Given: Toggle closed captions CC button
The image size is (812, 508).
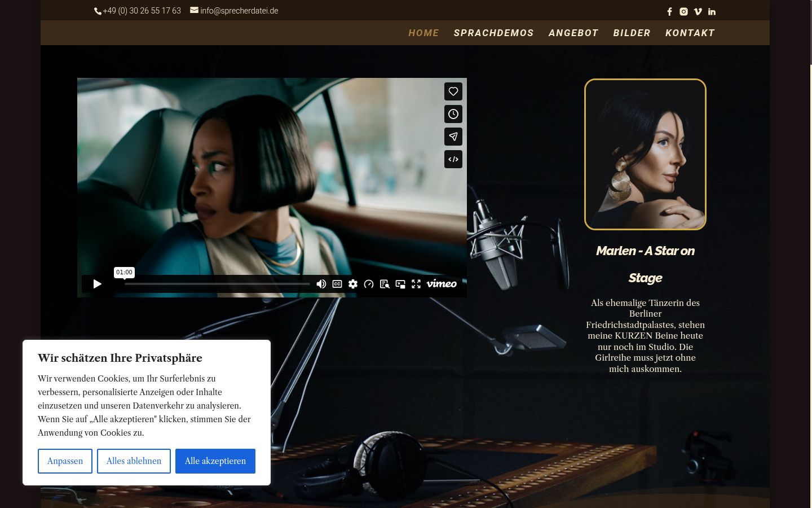Looking at the screenshot, I should coord(337,284).
